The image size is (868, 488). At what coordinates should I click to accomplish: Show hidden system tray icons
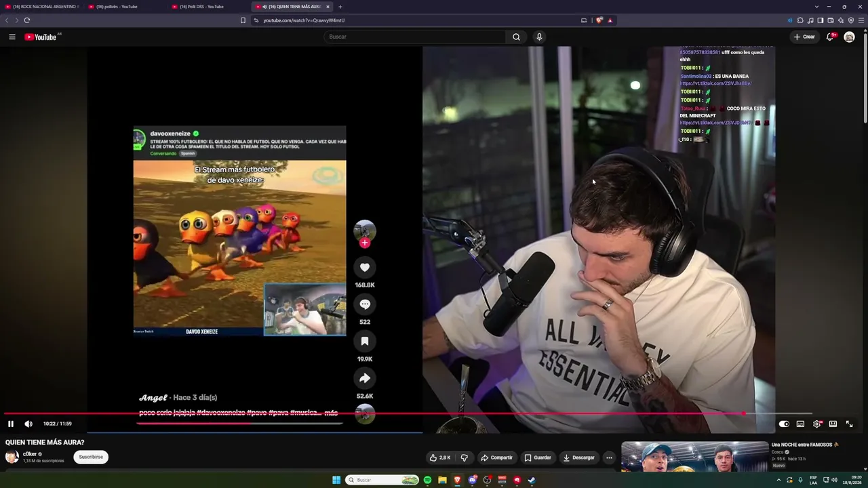pos(778,480)
